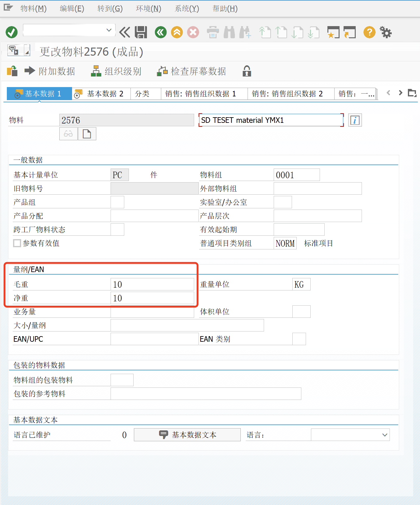Go to next page icon
420x505 pixels.
297,32
